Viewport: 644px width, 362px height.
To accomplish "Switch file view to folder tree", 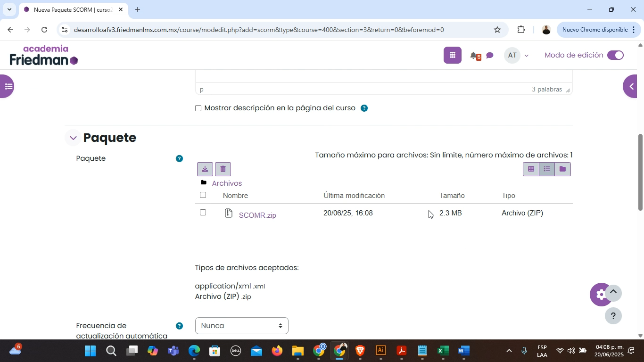I will pyautogui.click(x=562, y=169).
